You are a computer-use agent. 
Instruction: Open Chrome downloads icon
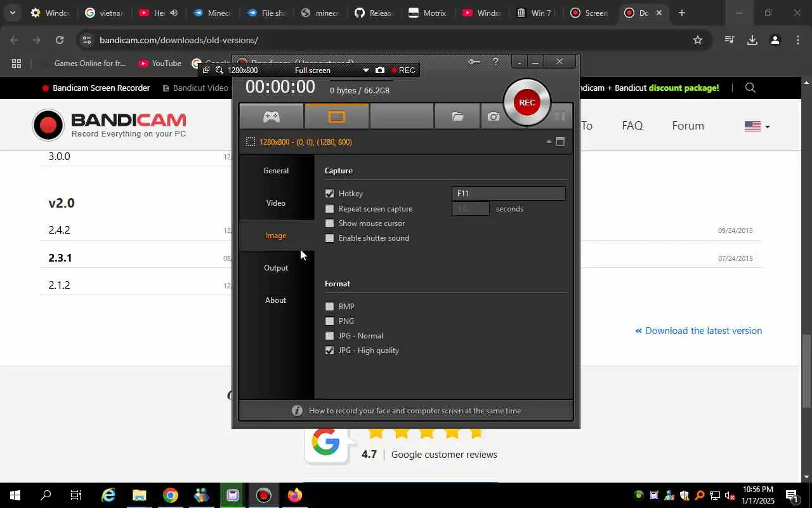[752, 40]
